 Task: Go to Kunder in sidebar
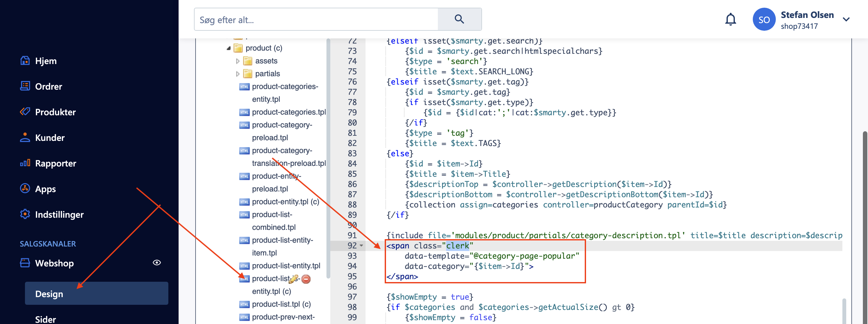pyautogui.click(x=50, y=138)
